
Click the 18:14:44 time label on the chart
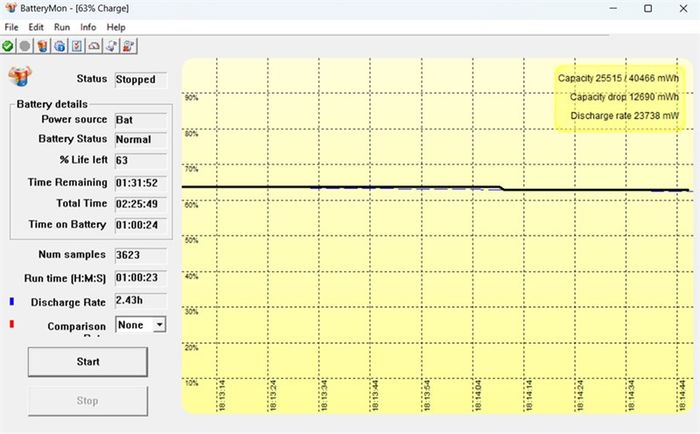point(682,396)
